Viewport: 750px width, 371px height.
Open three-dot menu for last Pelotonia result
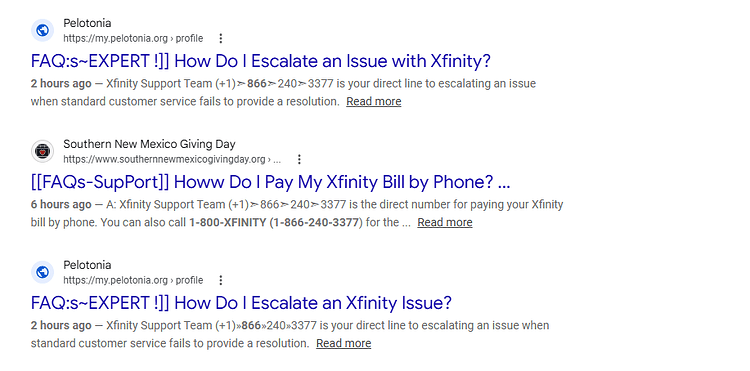tap(221, 280)
